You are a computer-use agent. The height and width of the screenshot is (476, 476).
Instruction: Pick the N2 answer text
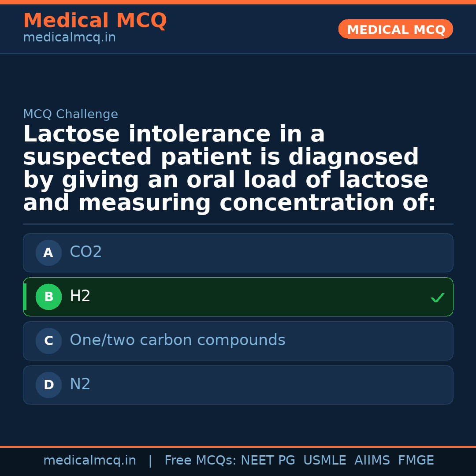(80, 384)
